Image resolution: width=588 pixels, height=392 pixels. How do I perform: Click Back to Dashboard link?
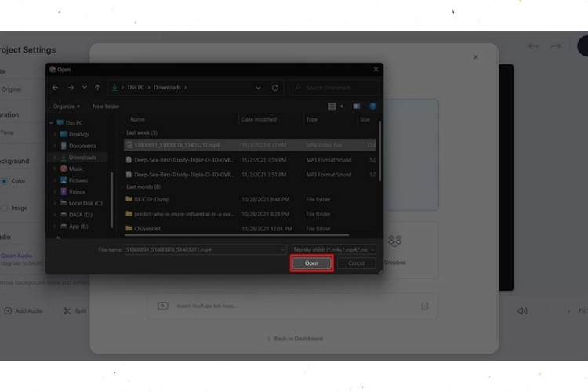point(294,339)
